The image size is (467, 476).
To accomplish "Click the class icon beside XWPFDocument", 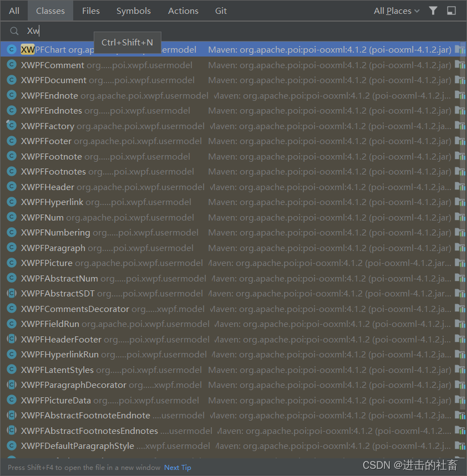I will pos(12,80).
